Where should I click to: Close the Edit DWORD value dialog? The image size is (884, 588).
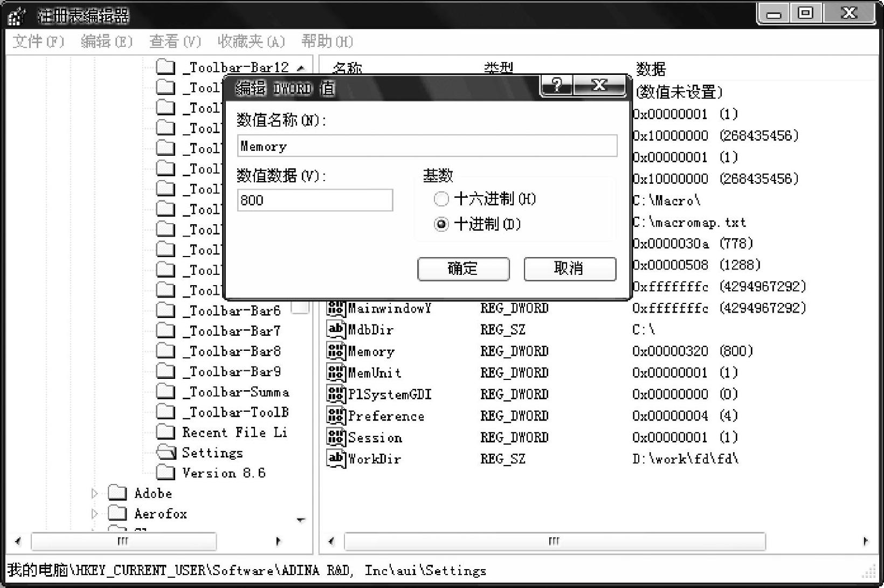pyautogui.click(x=599, y=85)
